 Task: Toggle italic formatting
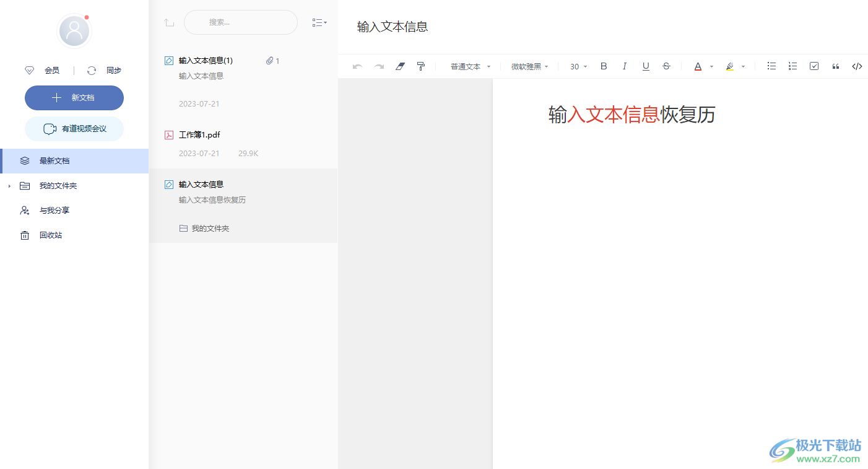click(625, 66)
